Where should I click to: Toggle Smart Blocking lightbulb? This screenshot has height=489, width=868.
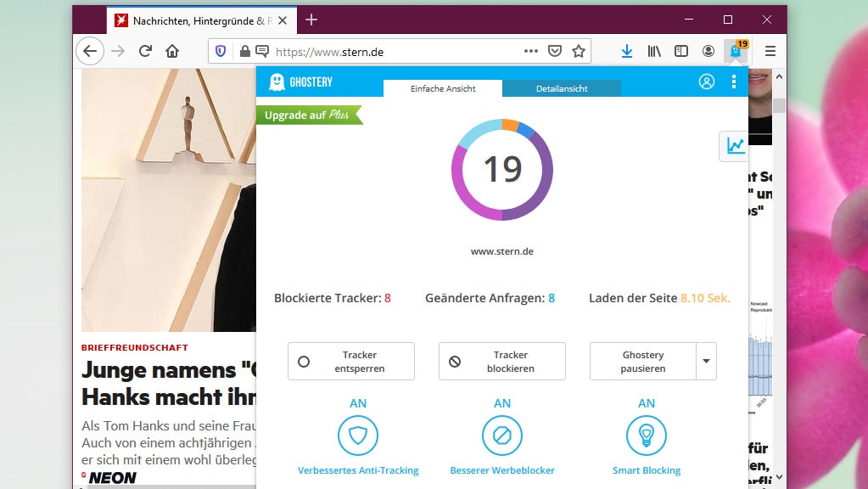tap(647, 436)
